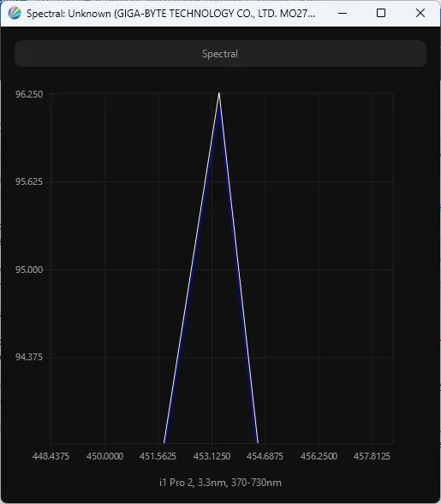Viewport: 441px width, 504px height.
Task: Close the Spectral window
Action: [420, 13]
